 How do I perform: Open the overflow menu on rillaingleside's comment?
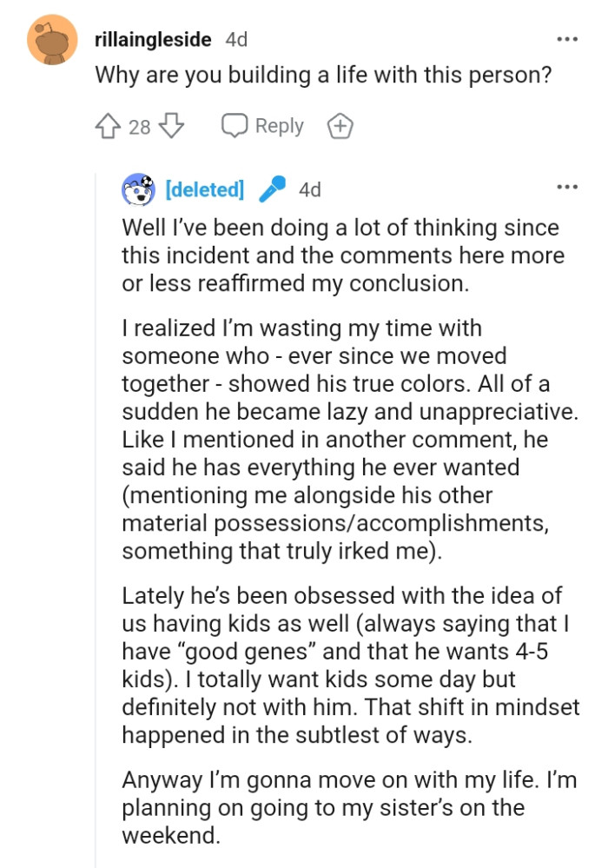(567, 37)
